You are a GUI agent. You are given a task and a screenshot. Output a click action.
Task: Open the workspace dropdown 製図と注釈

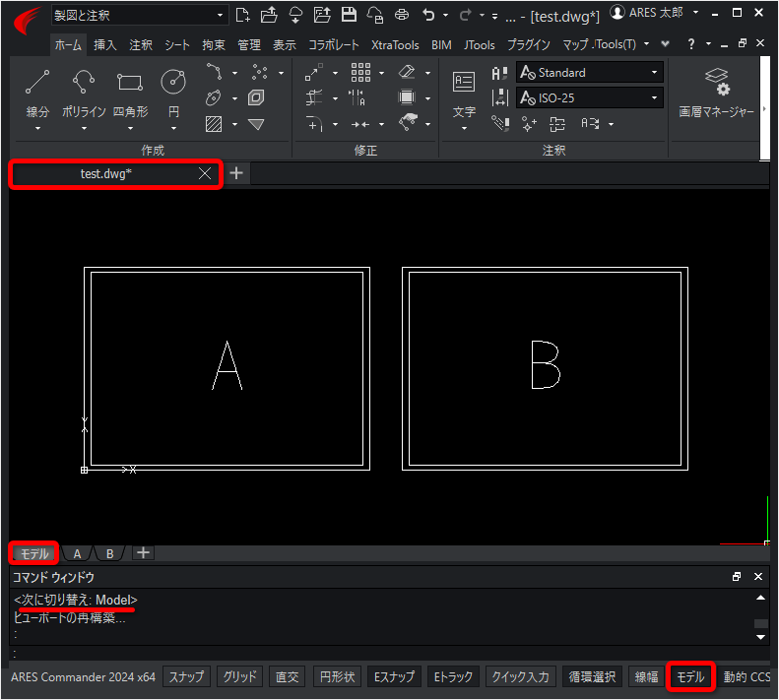139,16
